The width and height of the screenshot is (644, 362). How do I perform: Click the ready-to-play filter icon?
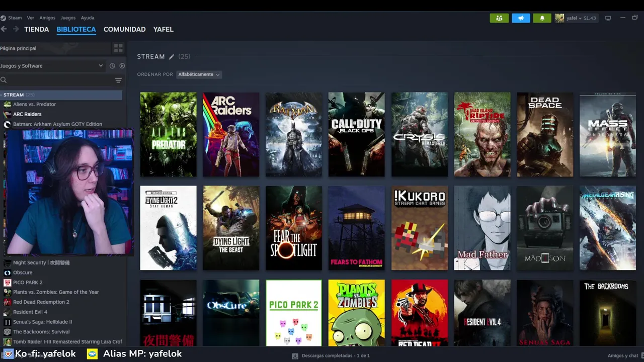point(122,66)
